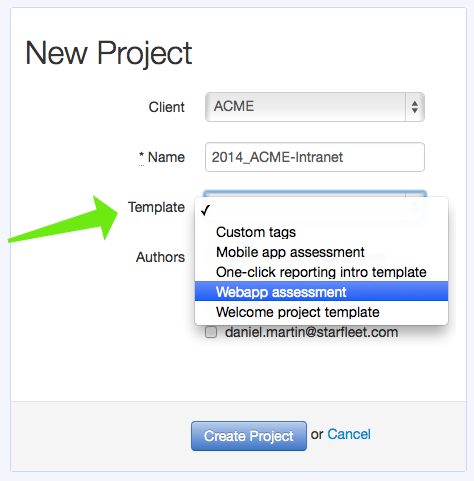The width and height of the screenshot is (474, 481).
Task: Click the daniel.martin@starfleet.com author label
Action: click(311, 332)
